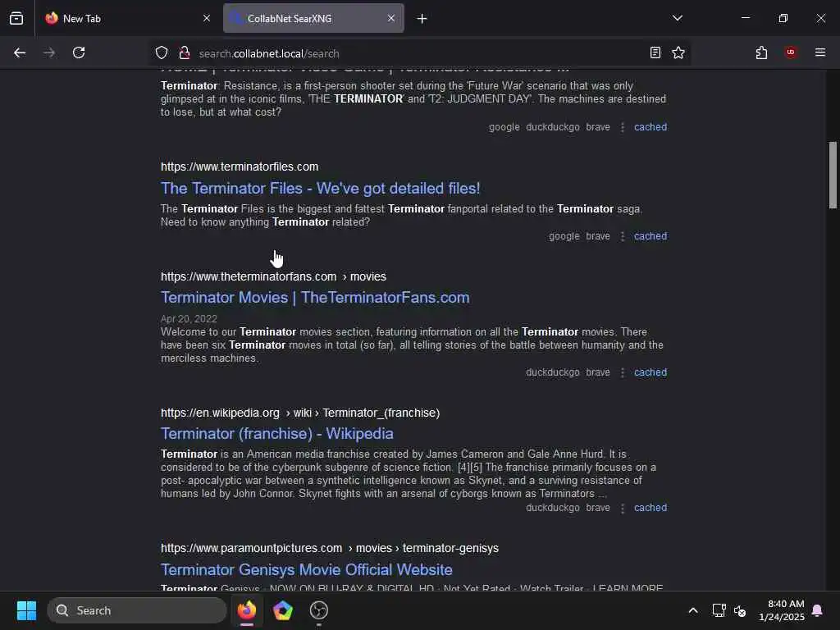Image resolution: width=840 pixels, height=630 pixels.
Task: Open tracking protection shield icon
Action: point(162,52)
